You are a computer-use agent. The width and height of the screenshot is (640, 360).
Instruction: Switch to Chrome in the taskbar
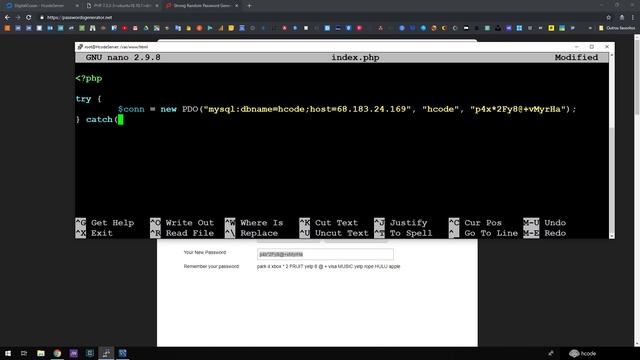point(57,353)
